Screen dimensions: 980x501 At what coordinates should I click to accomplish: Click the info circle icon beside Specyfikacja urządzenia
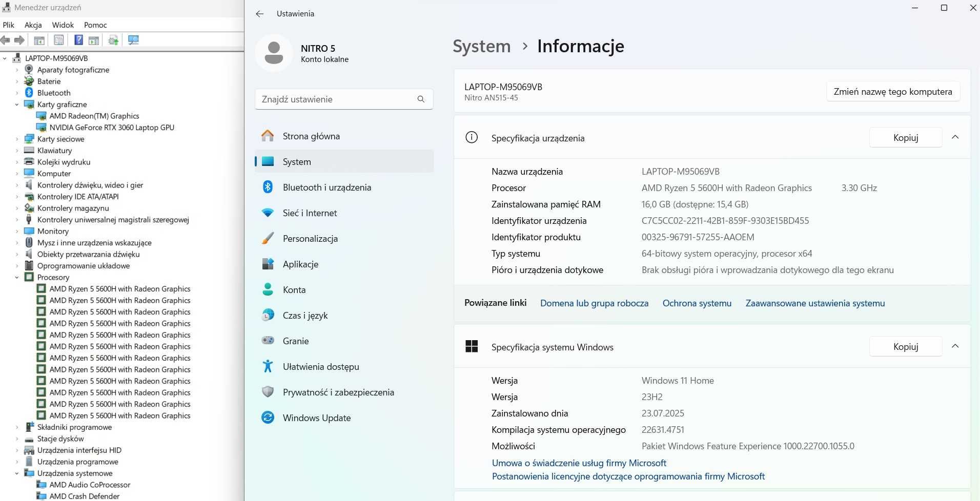click(472, 137)
